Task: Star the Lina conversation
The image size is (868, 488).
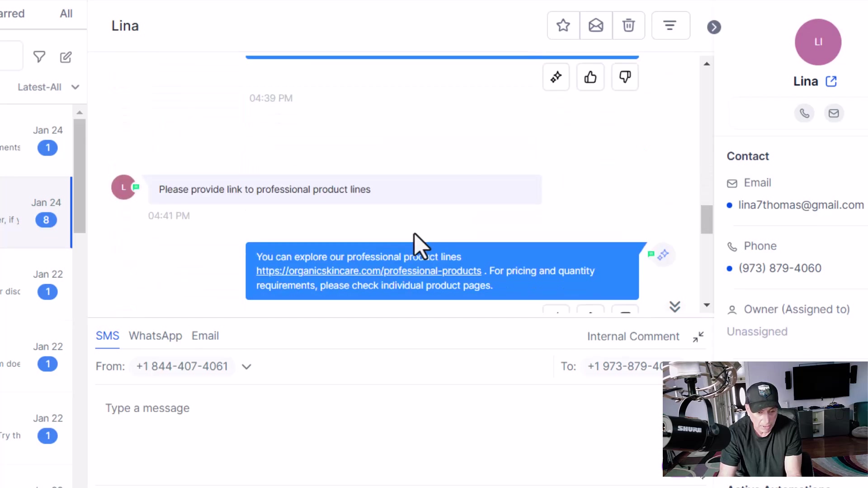Action: [x=563, y=25]
